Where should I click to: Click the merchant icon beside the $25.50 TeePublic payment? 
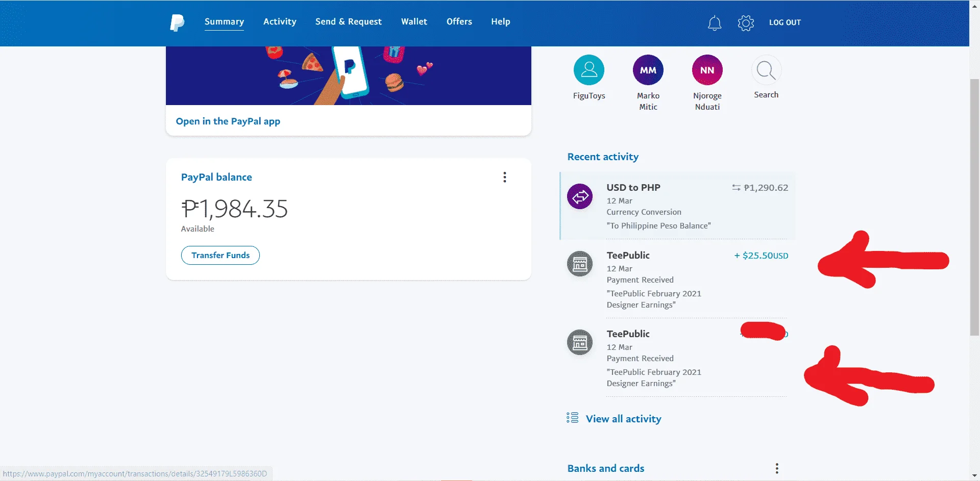pyautogui.click(x=580, y=264)
